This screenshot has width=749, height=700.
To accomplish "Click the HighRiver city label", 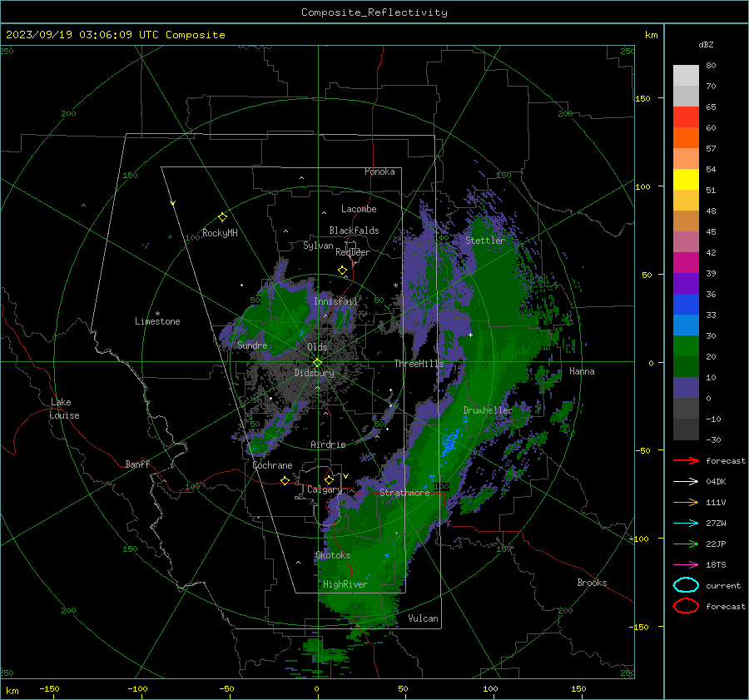I will click(x=345, y=584).
